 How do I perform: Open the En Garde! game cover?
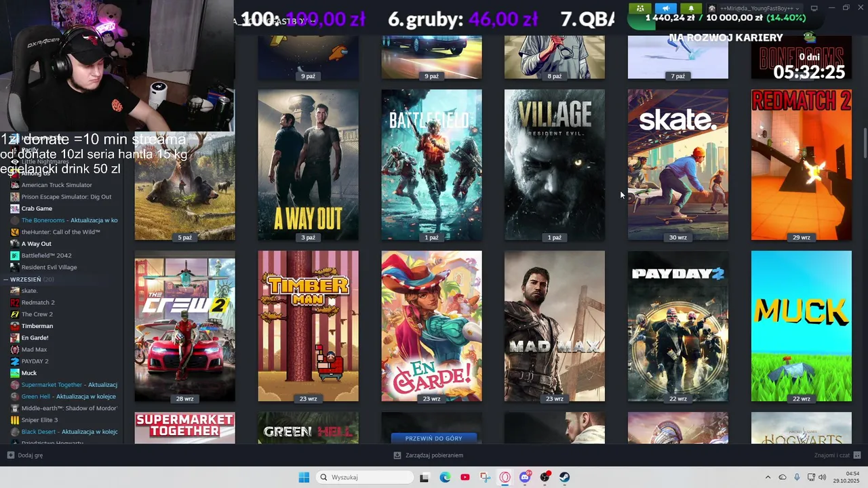(x=431, y=326)
